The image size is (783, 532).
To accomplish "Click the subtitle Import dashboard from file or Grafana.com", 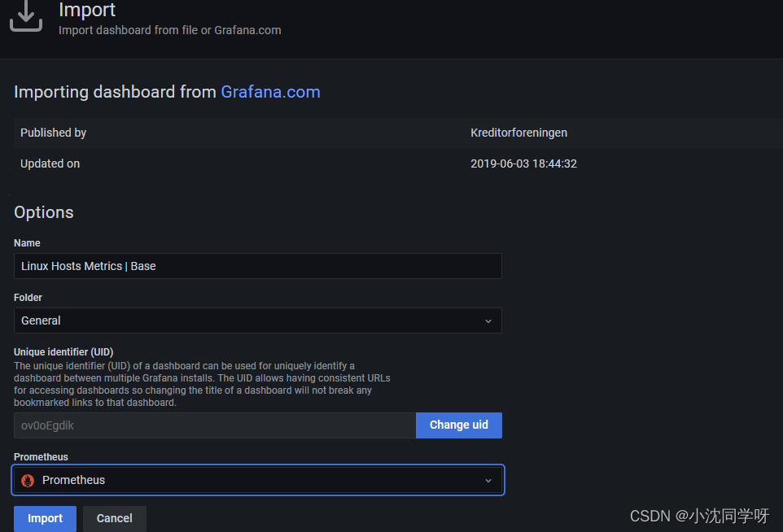I will click(x=170, y=30).
